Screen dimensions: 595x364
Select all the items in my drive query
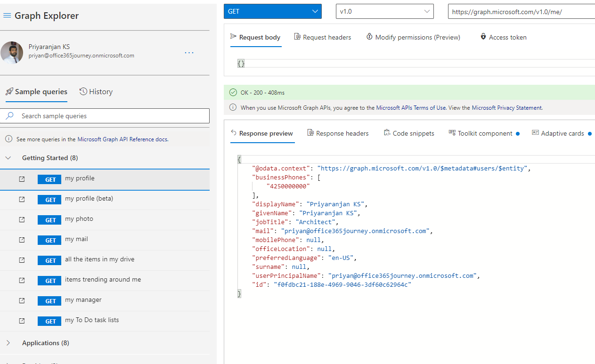[x=105, y=260]
